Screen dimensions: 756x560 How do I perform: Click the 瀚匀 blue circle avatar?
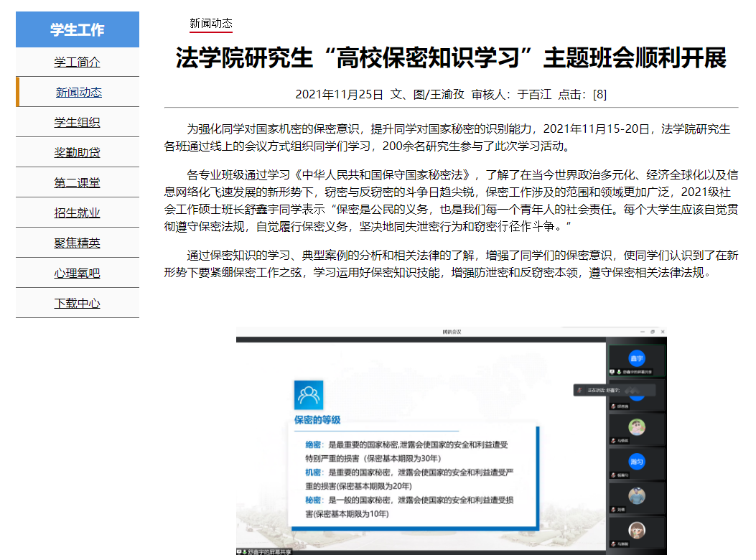click(636, 461)
